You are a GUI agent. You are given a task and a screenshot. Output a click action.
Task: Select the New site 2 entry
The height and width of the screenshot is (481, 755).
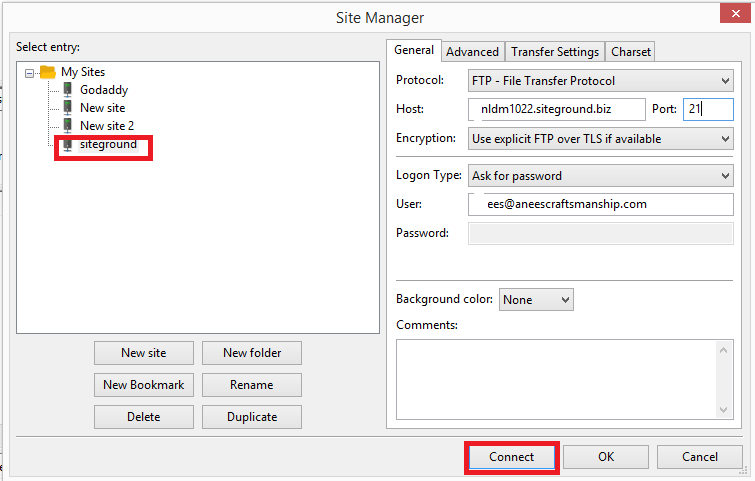click(x=107, y=125)
